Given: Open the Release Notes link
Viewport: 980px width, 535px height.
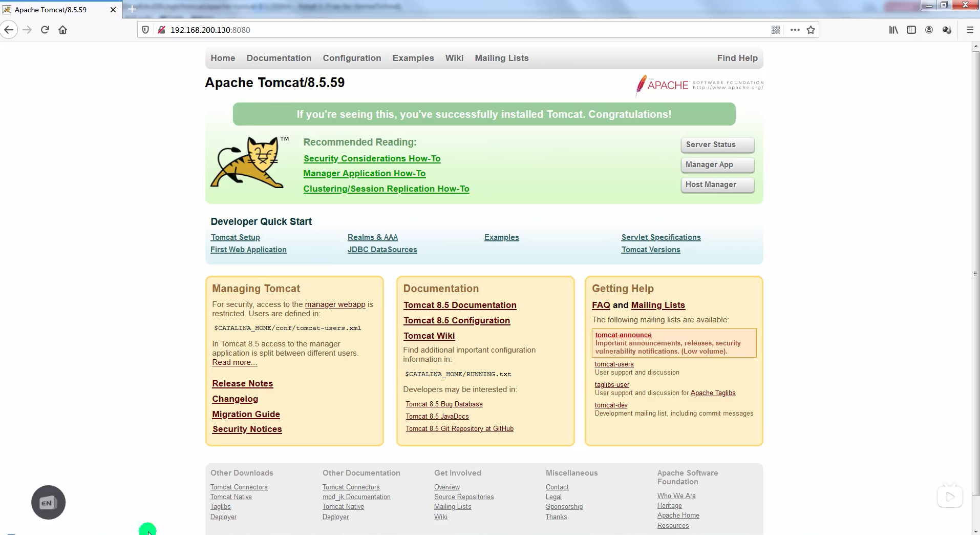Looking at the screenshot, I should tap(242, 383).
